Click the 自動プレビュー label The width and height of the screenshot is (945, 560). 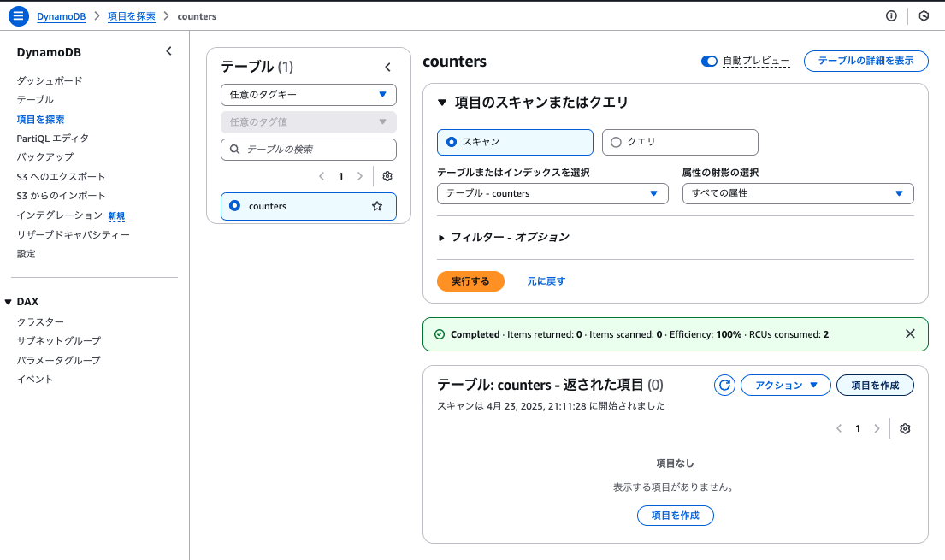pyautogui.click(x=756, y=61)
